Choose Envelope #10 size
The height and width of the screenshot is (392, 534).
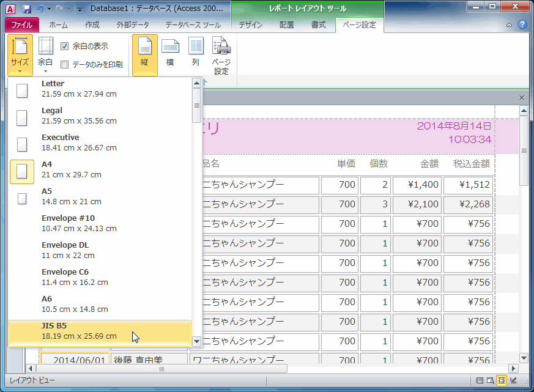click(100, 223)
